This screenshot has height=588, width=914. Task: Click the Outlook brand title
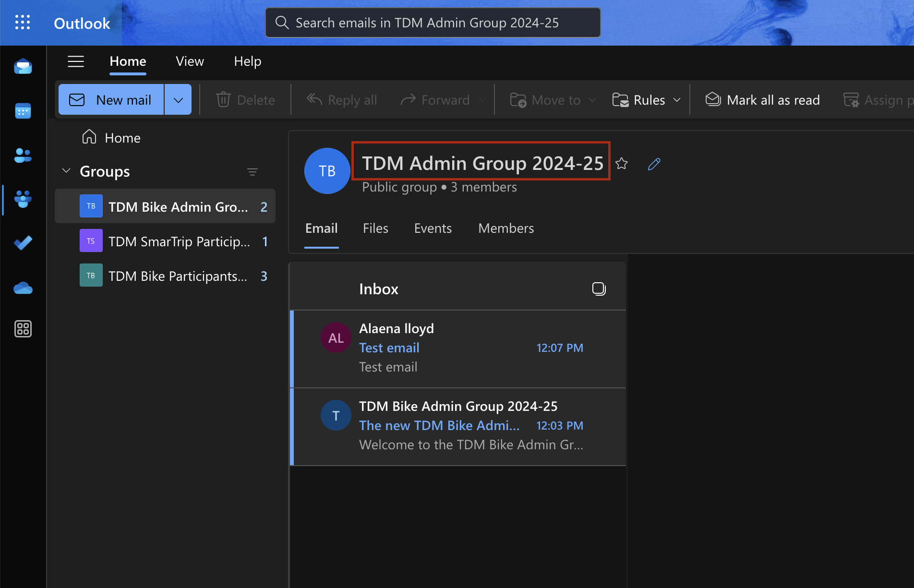(x=82, y=23)
